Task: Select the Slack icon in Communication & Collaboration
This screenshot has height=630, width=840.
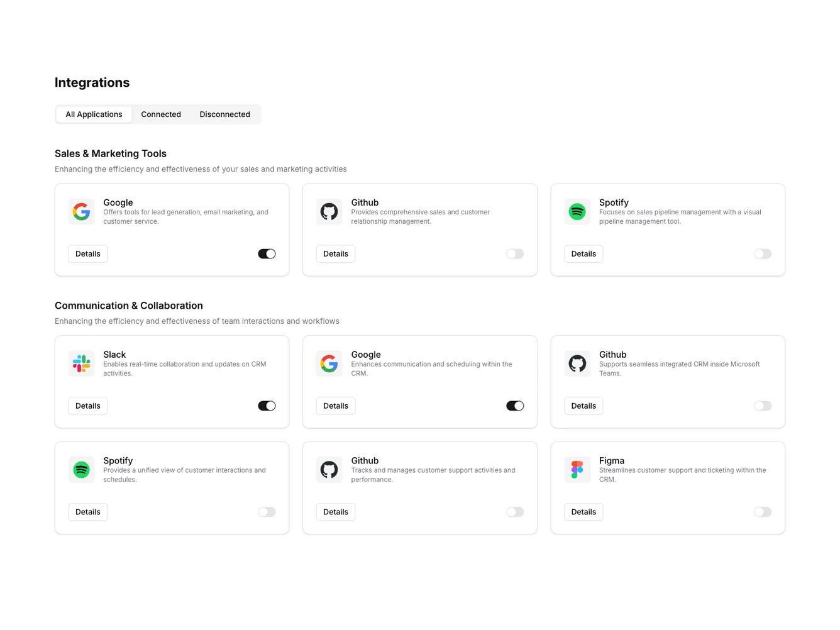Action: (81, 363)
